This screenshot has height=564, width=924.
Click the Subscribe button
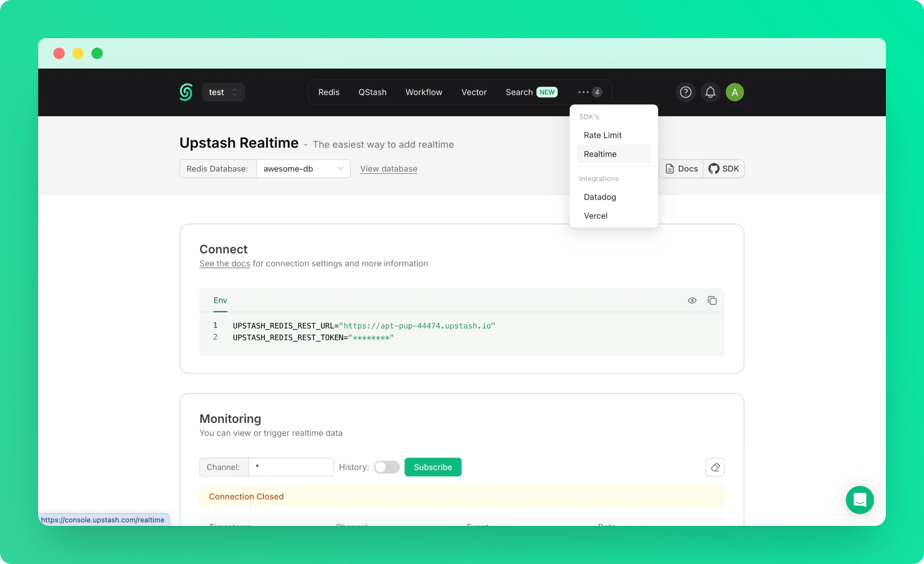[x=432, y=467]
